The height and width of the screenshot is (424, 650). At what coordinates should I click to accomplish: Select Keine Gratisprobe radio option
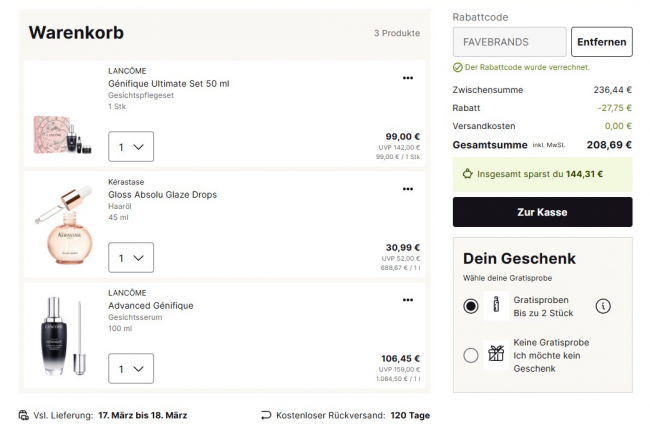[471, 354]
